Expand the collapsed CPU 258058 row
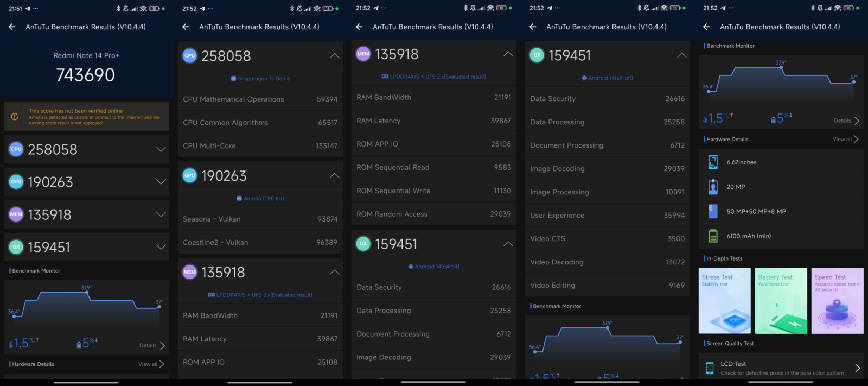The width and height of the screenshot is (868, 386). click(161, 149)
